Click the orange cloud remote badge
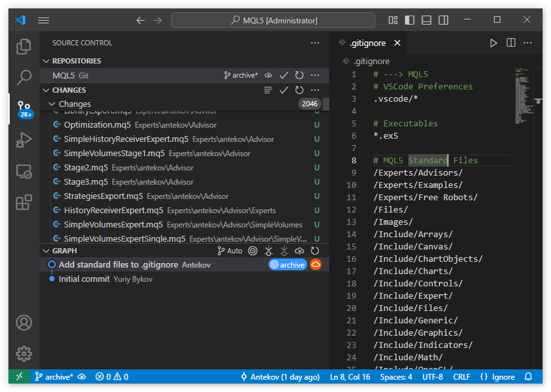The image size is (551, 392). click(316, 264)
